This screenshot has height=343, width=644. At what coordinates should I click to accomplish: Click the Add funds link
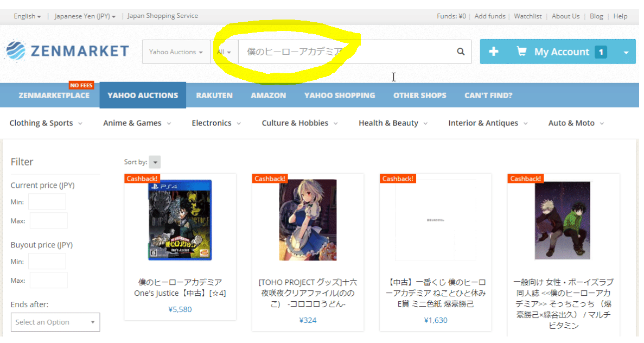point(489,16)
